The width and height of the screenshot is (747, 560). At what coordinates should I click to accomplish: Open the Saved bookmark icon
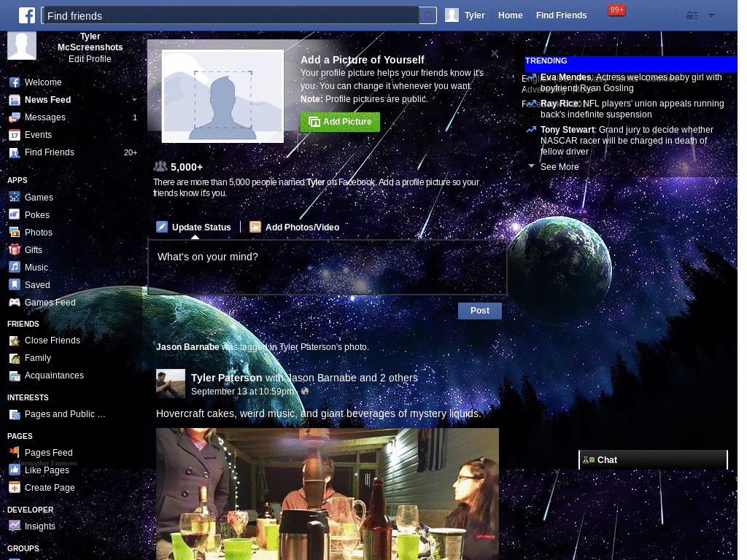pos(15,285)
